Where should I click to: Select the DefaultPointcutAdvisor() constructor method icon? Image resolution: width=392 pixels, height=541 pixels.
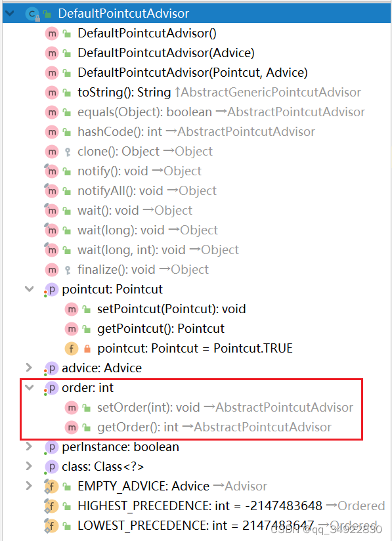52,33
